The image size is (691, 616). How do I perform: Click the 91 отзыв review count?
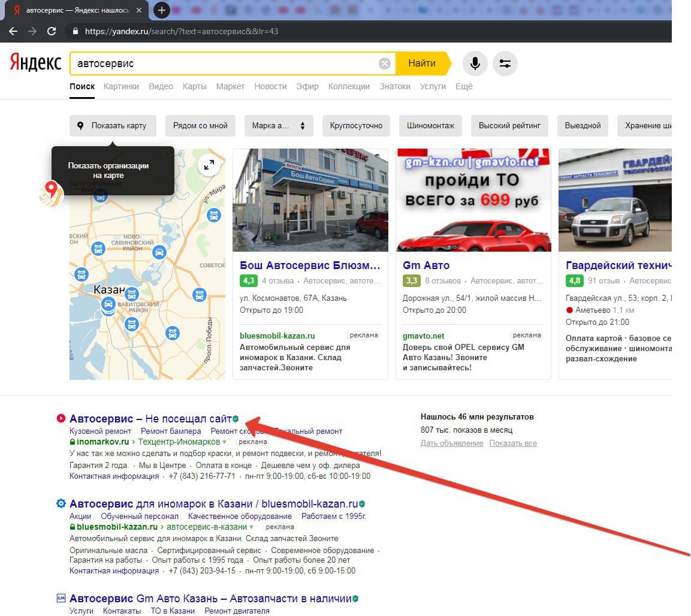coord(604,280)
